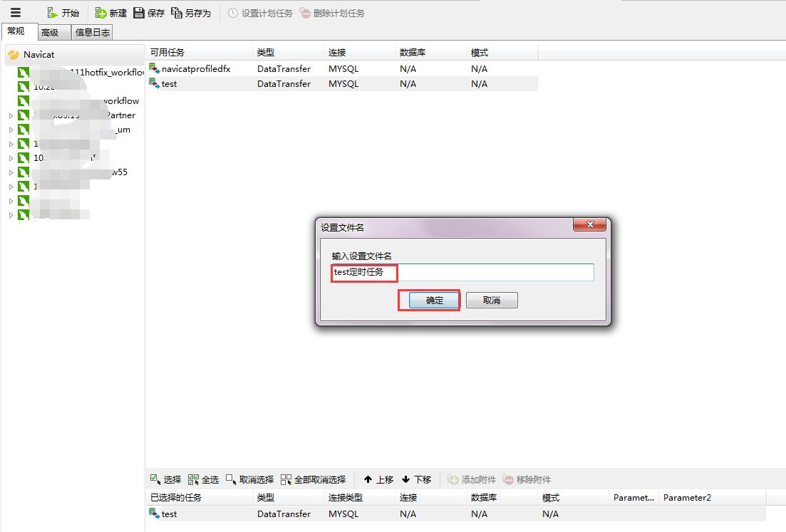Open the 信息日志 tab

click(92, 33)
